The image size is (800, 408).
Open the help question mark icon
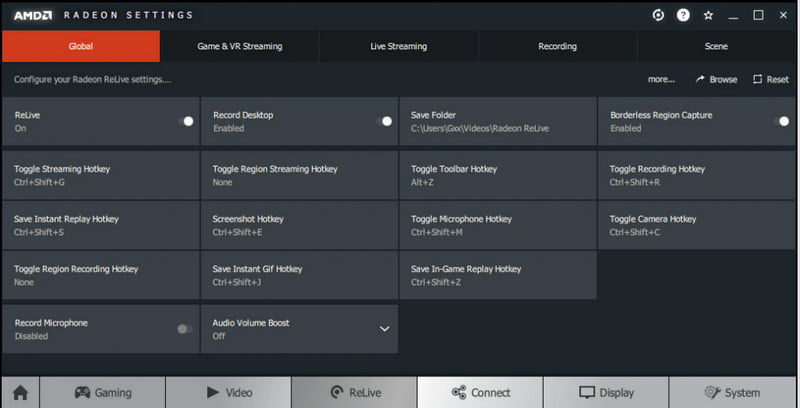click(x=683, y=15)
